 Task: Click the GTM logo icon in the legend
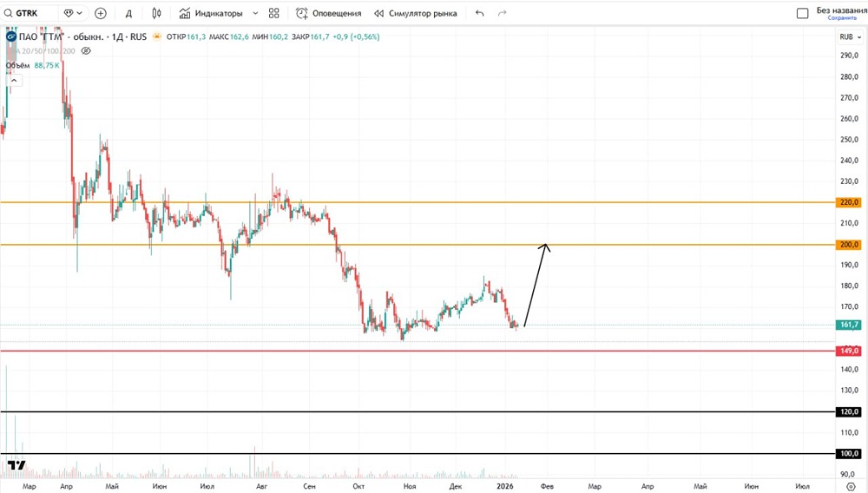[x=11, y=36]
